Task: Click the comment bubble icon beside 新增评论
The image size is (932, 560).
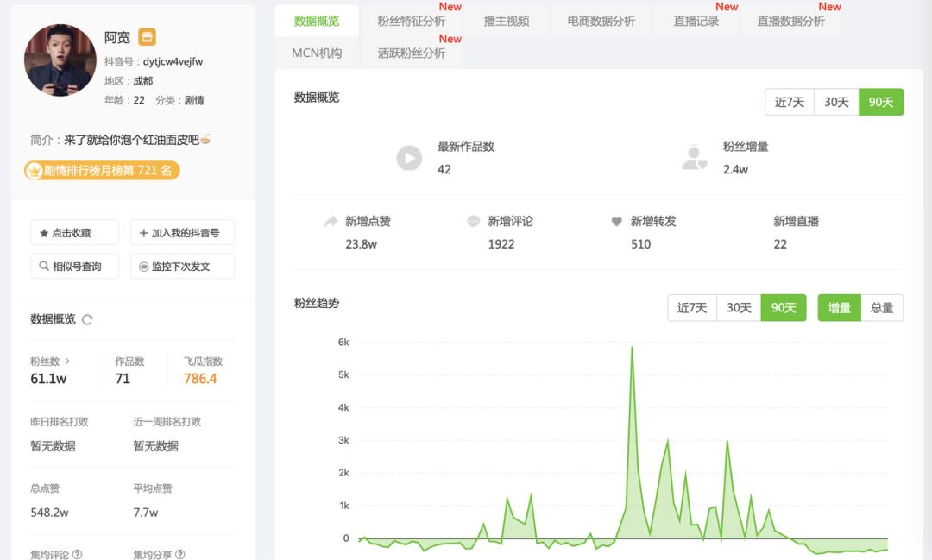Action: (x=474, y=222)
